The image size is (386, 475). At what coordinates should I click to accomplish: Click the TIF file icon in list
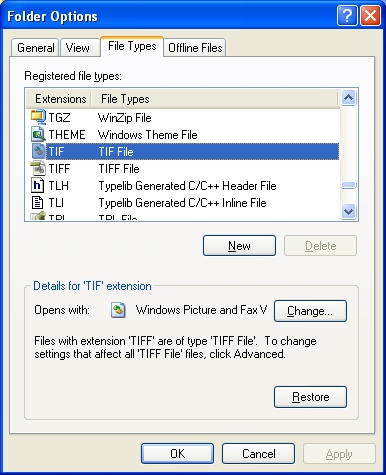click(38, 151)
